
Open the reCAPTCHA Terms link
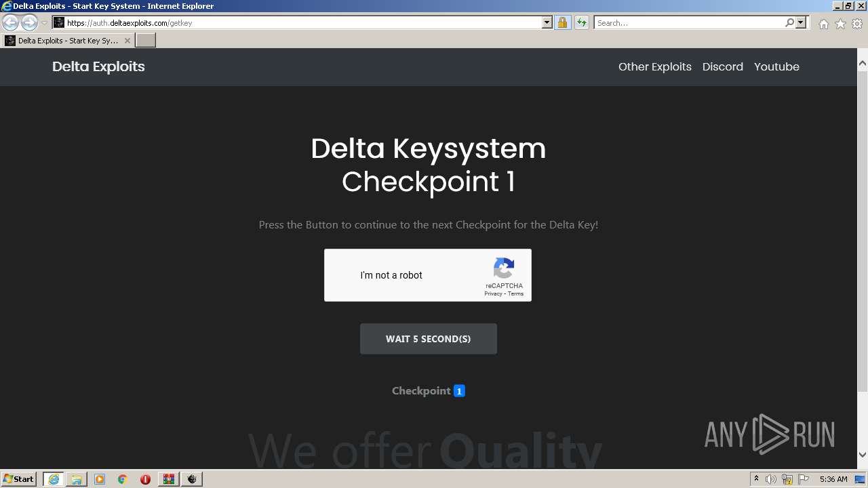tap(516, 293)
